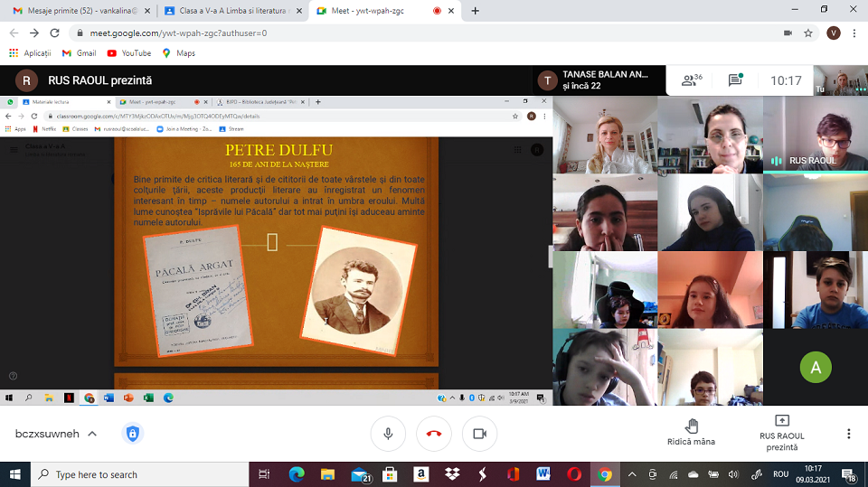The image size is (868, 487).
Task: Open the Chrome three-dot menu
Action: pos(854,33)
